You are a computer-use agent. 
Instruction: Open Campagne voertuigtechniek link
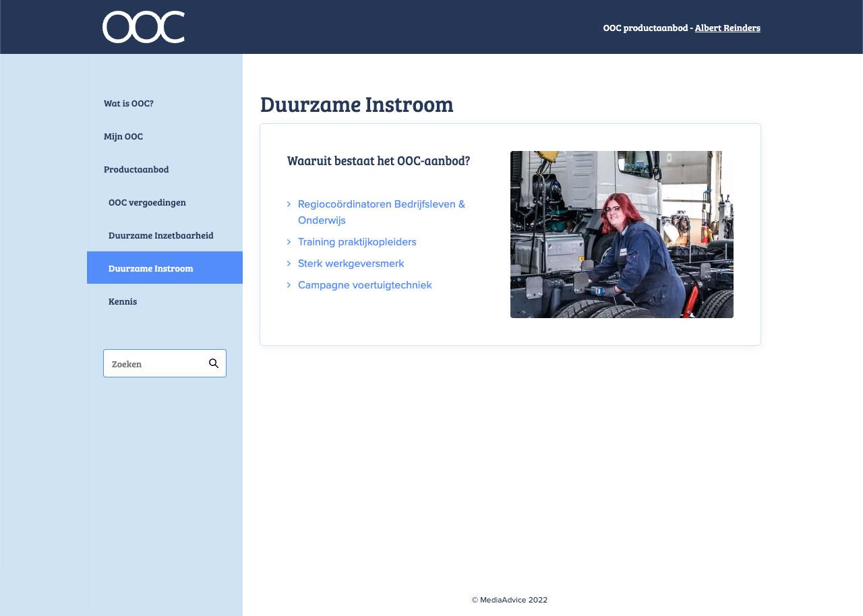coord(365,285)
